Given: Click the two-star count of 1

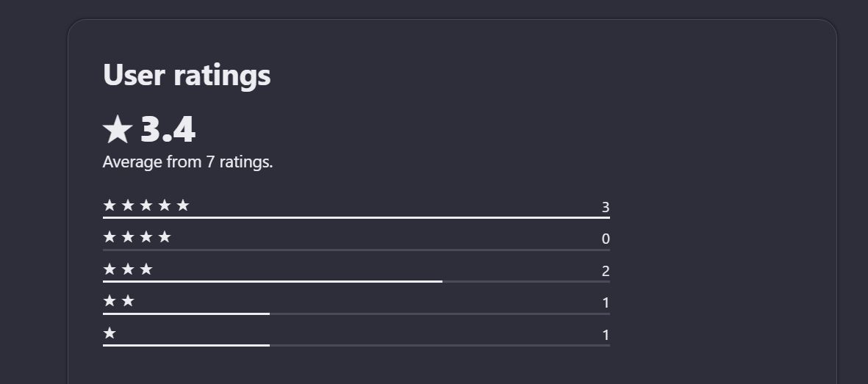Looking at the screenshot, I should pos(606,303).
